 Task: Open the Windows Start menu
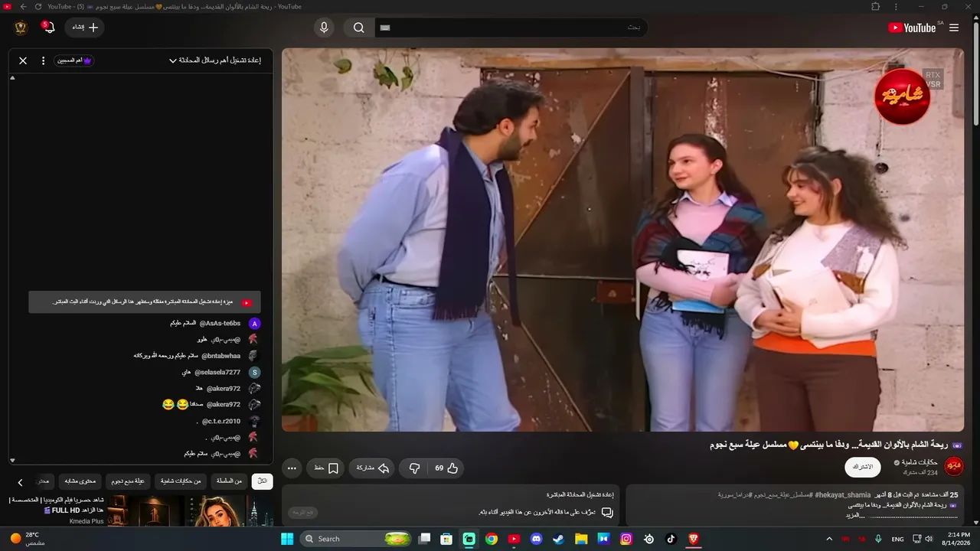(x=287, y=539)
